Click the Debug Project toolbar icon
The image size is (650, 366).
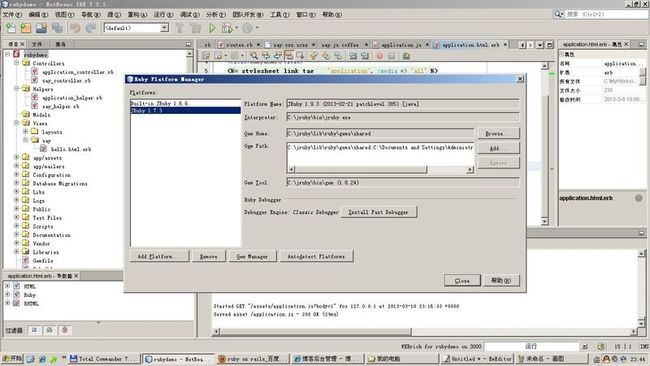pyautogui.click(x=227, y=28)
